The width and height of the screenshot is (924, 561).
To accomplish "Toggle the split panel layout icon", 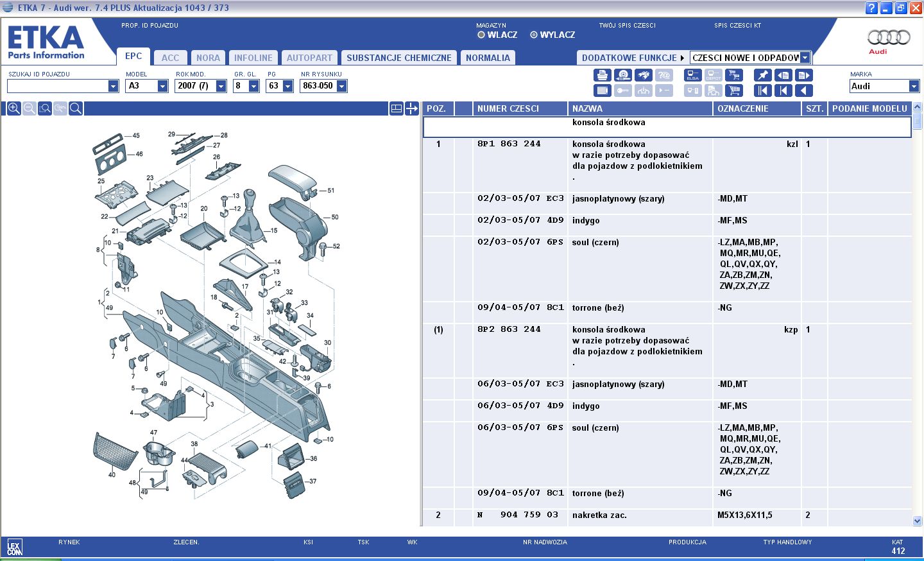I will pos(397,108).
